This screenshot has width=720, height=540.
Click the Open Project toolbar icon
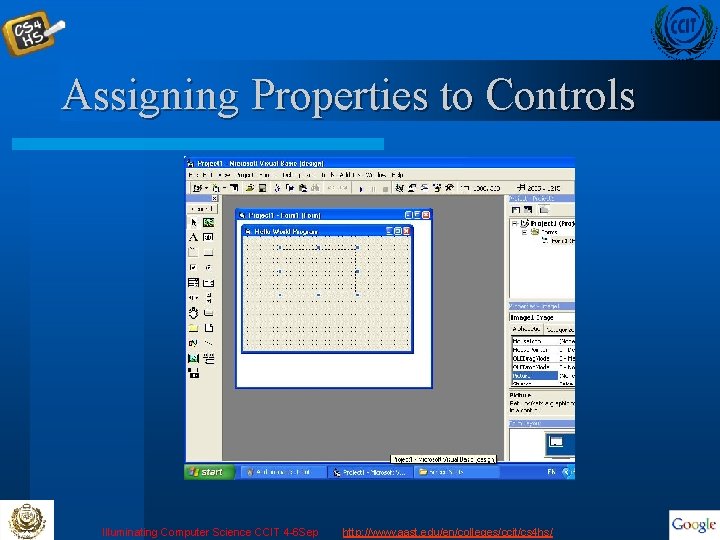[250, 188]
